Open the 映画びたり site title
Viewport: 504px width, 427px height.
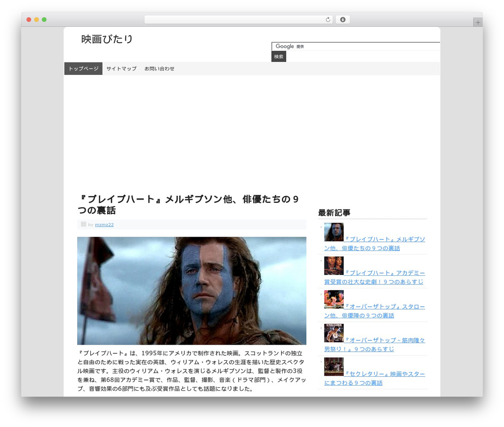pos(107,39)
